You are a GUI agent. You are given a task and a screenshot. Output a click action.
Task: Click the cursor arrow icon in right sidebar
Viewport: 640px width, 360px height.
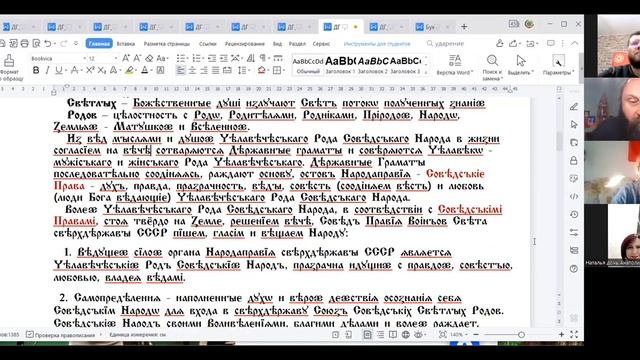click(x=574, y=124)
